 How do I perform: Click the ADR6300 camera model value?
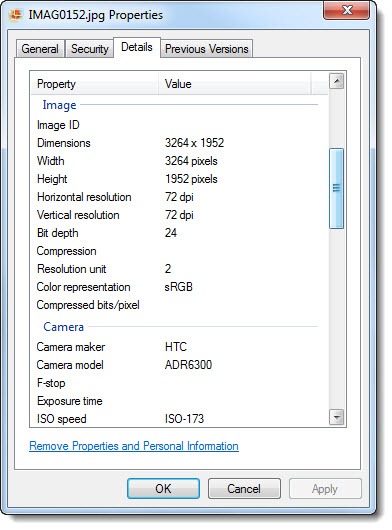tap(188, 365)
